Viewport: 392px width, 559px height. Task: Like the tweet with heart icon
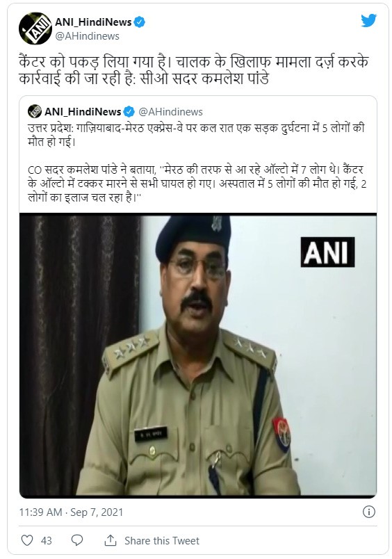tap(27, 540)
